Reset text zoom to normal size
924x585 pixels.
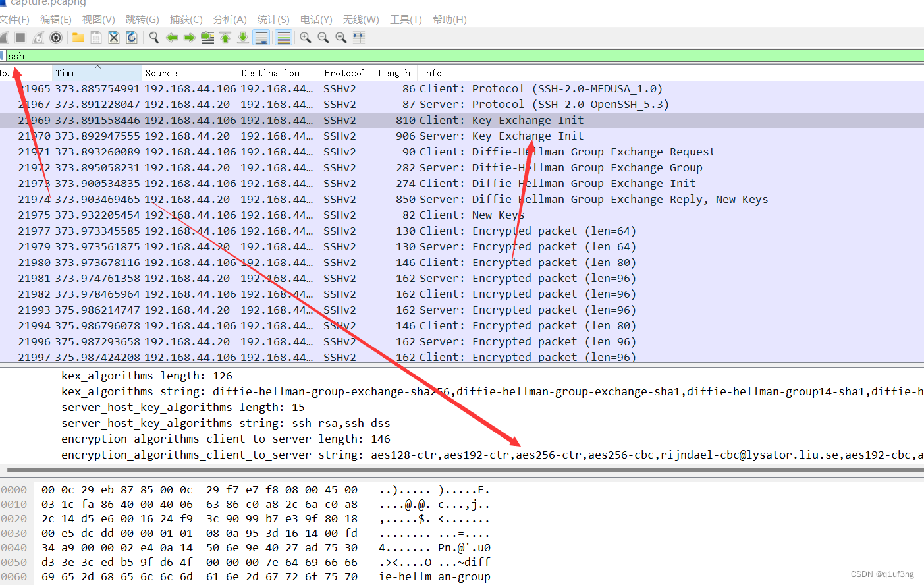(x=341, y=38)
